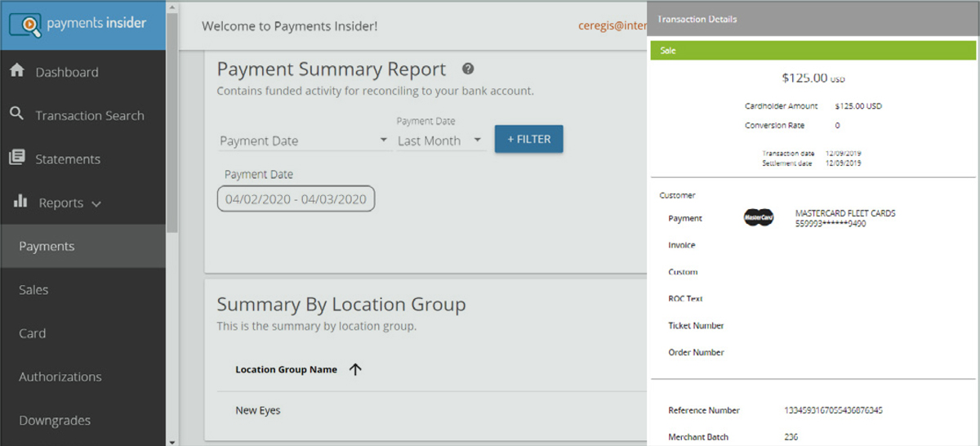The width and height of the screenshot is (980, 446).
Task: Open Authorizations in the sidebar
Action: coord(60,377)
